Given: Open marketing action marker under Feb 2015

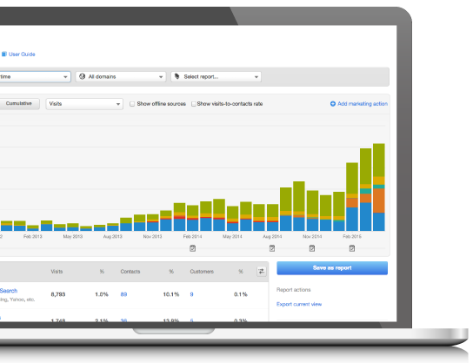Looking at the screenshot, I should coord(352,248).
